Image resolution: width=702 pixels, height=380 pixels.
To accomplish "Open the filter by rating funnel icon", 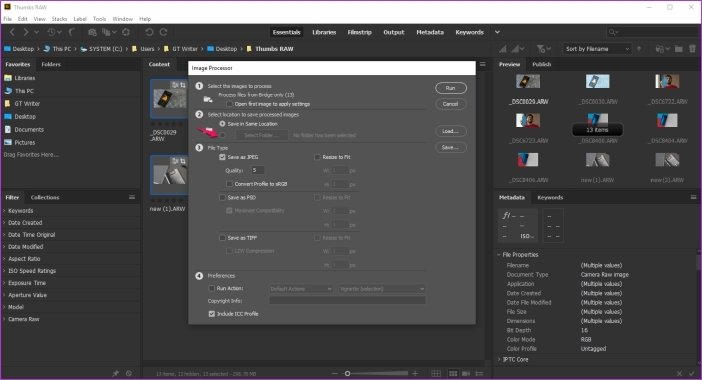I will tap(541, 49).
